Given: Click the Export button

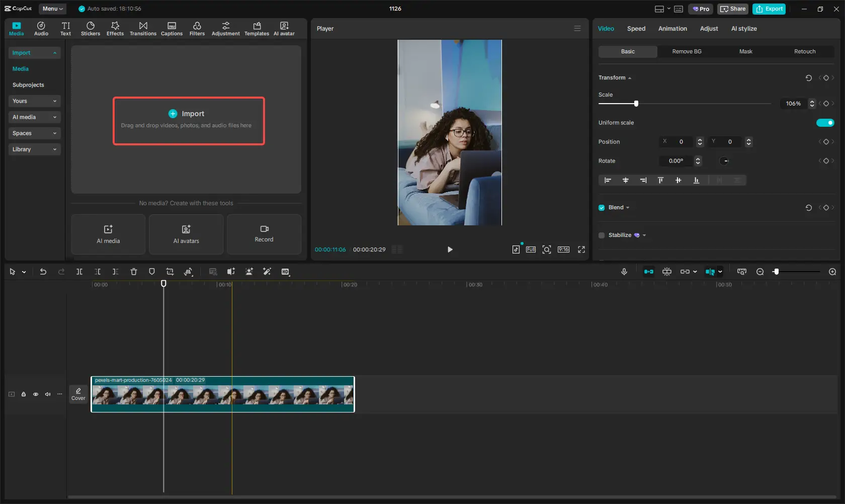Looking at the screenshot, I should 769,9.
